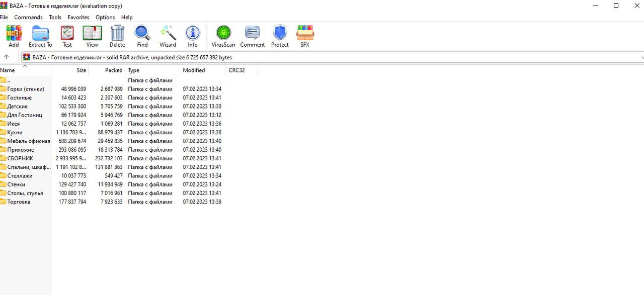Open the Favorites menu

coord(78,17)
